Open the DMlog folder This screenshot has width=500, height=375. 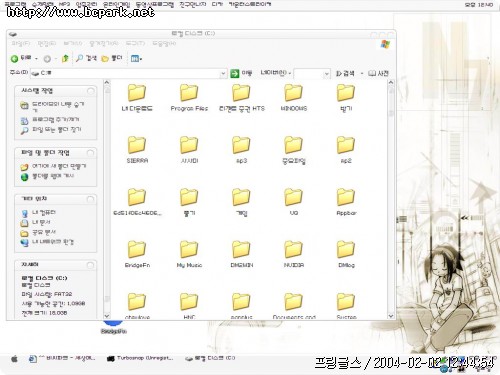click(x=346, y=254)
